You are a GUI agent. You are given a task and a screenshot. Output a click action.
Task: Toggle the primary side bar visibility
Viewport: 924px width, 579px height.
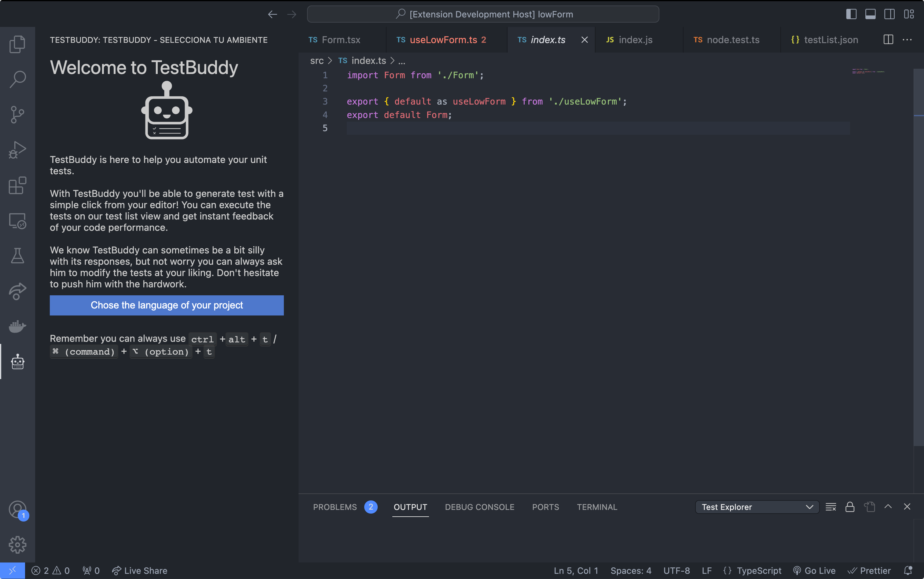(851, 14)
